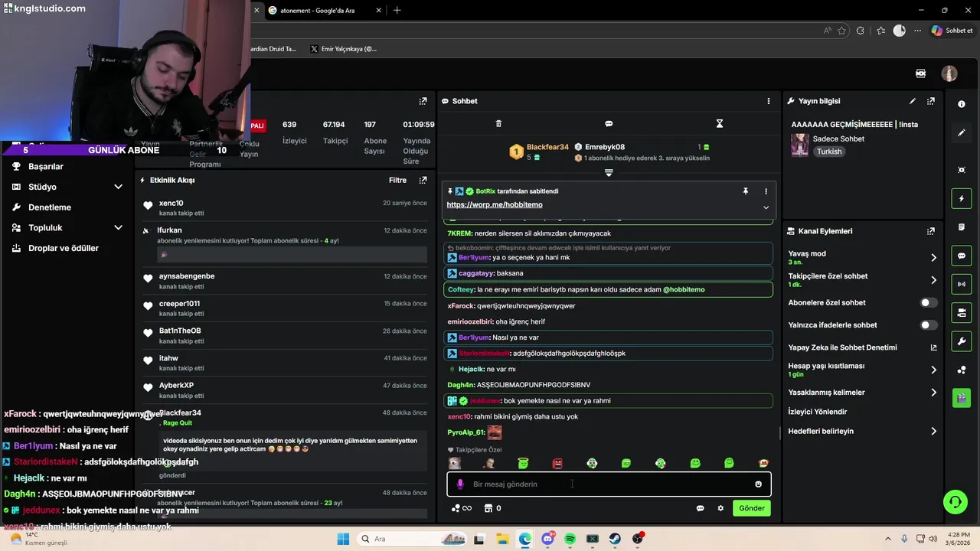Click the hourglass icon in chat toolbar
980x551 pixels.
pyautogui.click(x=719, y=123)
